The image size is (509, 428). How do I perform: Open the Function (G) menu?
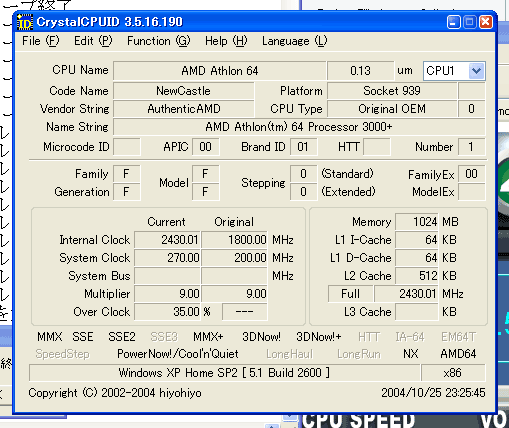coord(158,41)
